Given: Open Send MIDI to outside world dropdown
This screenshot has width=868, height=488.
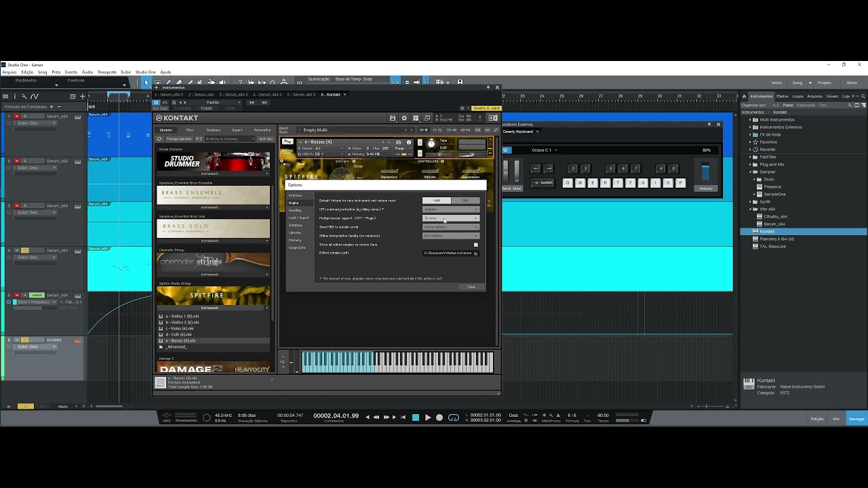Looking at the screenshot, I should [x=451, y=227].
